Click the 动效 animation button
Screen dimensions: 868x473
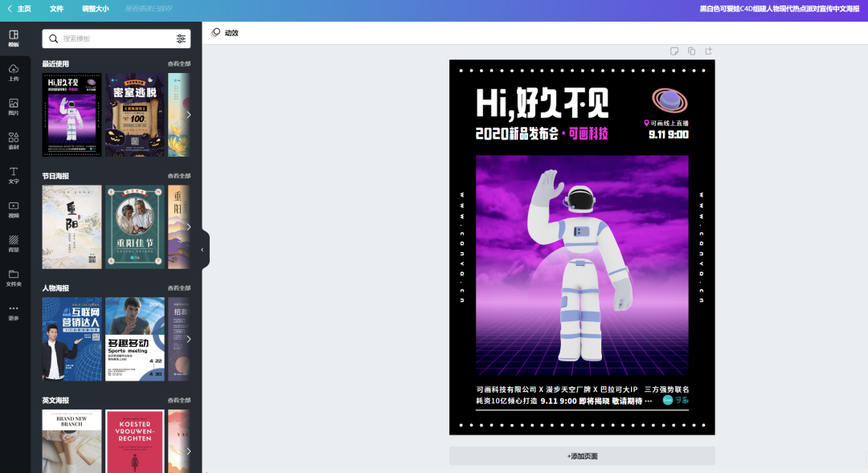point(225,33)
